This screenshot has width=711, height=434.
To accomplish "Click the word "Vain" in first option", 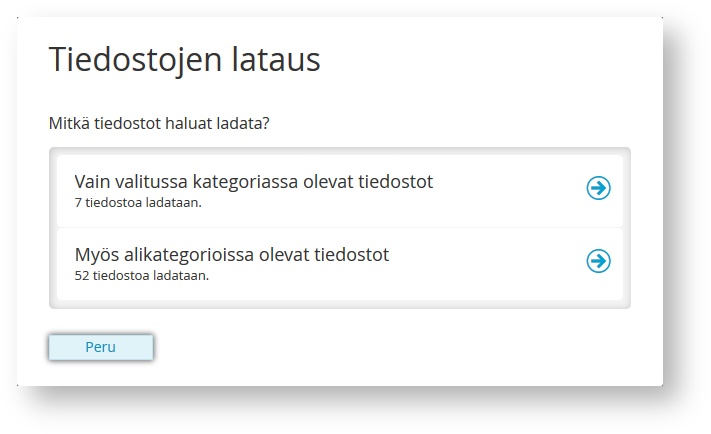I will pyautogui.click(x=92, y=182).
